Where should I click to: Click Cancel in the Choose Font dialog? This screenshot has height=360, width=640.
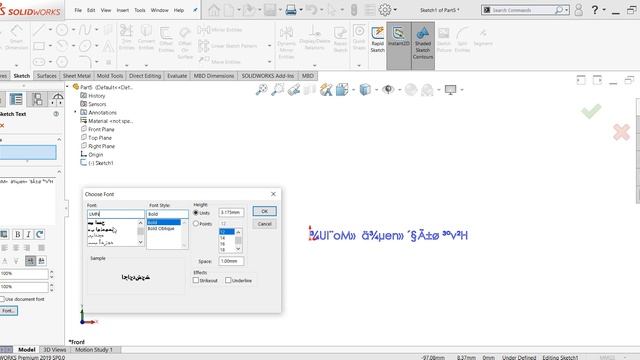(x=264, y=224)
